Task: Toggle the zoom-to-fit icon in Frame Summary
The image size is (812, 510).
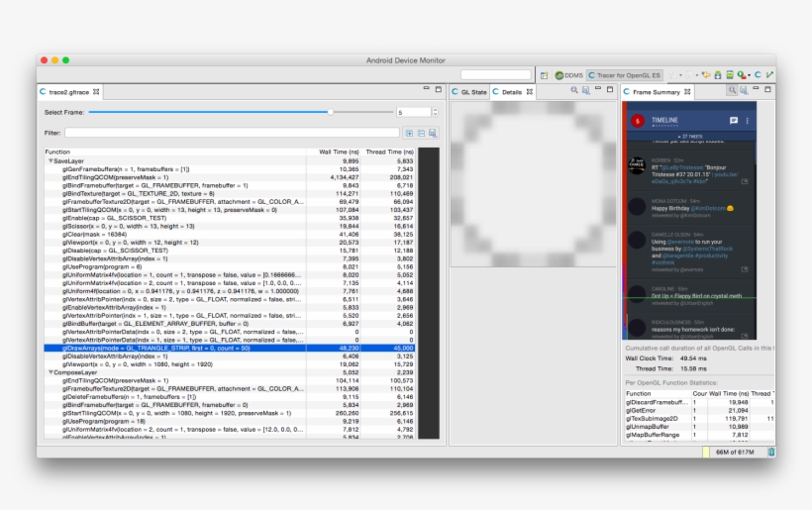Action: click(732, 90)
